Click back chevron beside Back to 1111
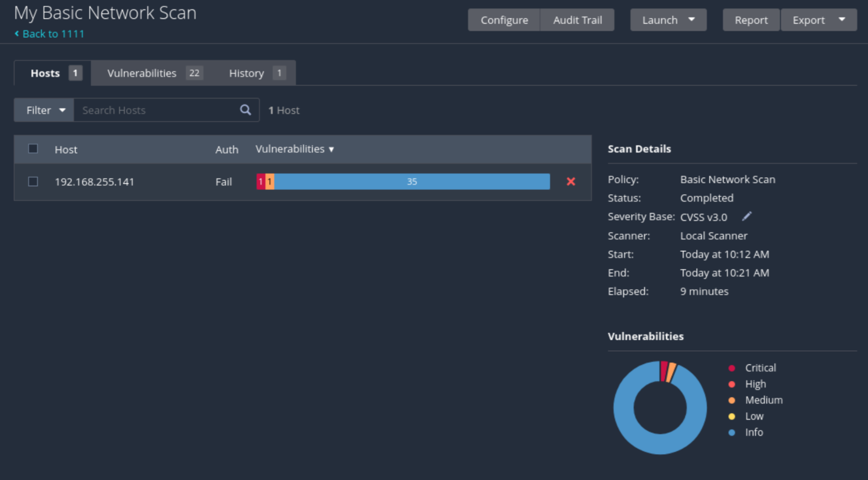Screen dimensions: 868x480 (x=17, y=34)
